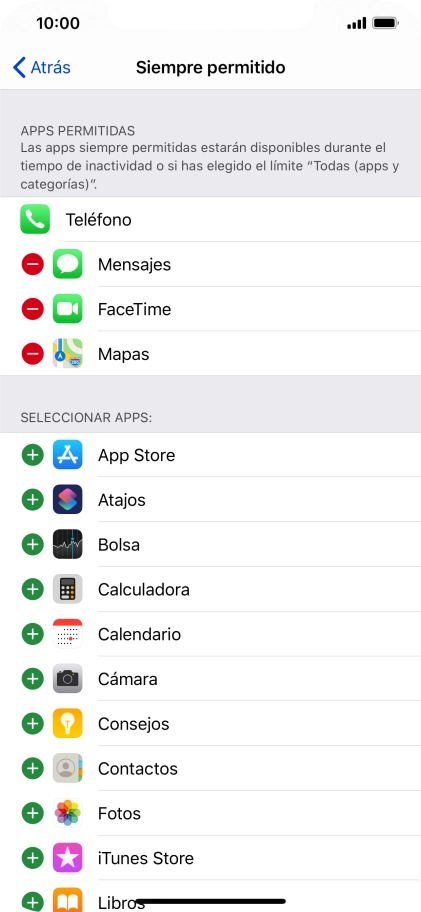Select the iTunes Store row label
This screenshot has height=912, width=421.
pos(146,858)
